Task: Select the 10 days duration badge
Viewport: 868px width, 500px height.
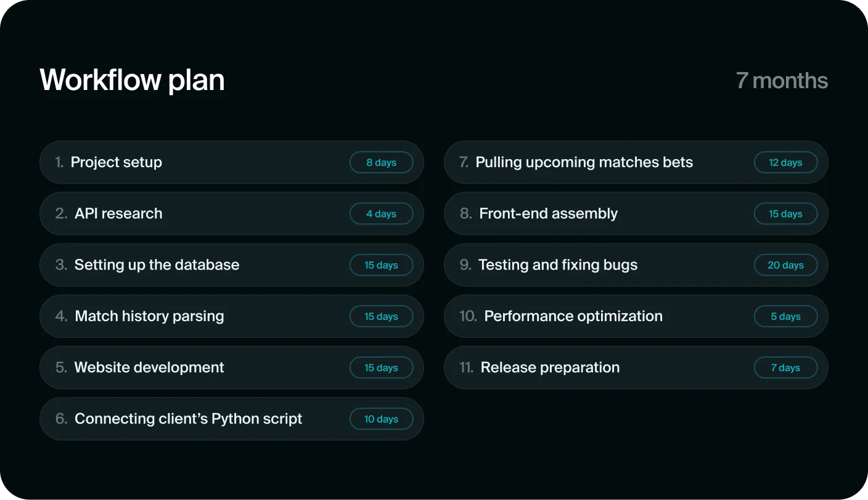Action: coord(382,419)
